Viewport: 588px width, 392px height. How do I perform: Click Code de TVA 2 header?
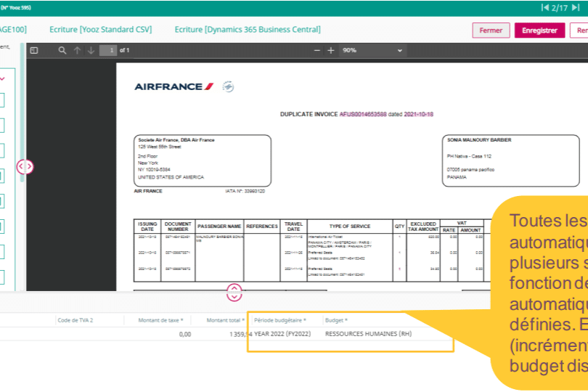point(75,320)
